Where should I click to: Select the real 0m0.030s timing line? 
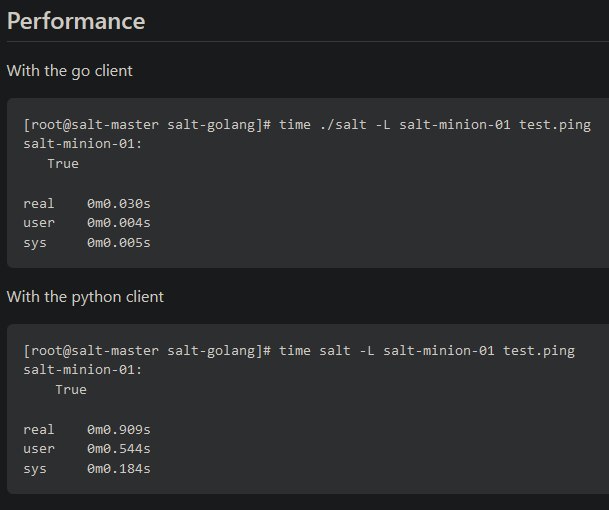87,204
